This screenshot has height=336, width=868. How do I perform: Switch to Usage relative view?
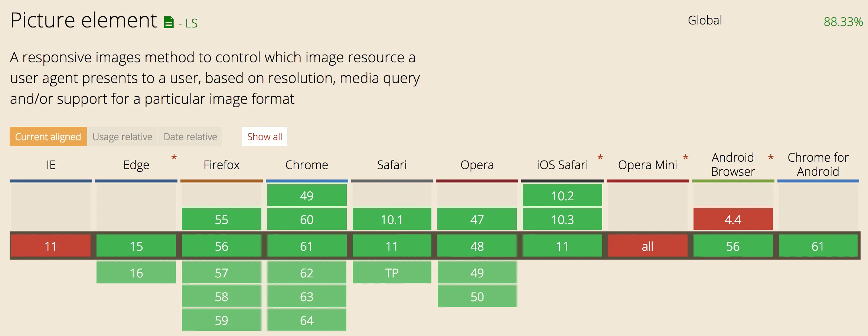pos(122,136)
